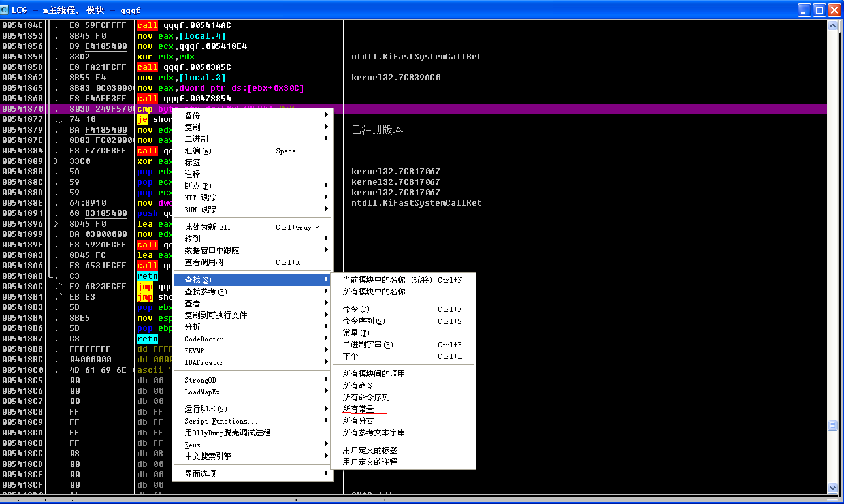Screen dimensions: 844x504
Task: Open the LoadMapEx plugin submenu
Action: pos(253,391)
